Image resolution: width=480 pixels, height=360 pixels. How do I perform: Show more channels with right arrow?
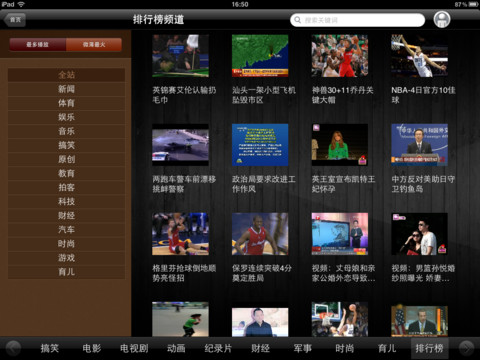tap(466, 348)
